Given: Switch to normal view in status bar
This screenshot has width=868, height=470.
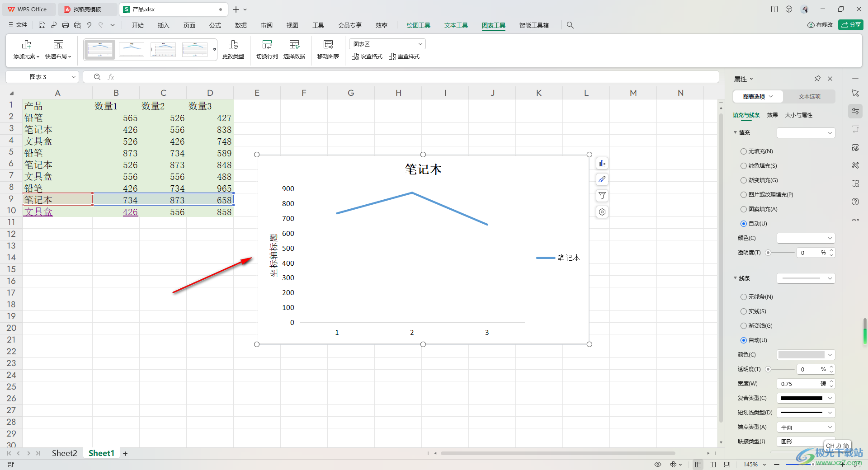Looking at the screenshot, I should pos(698,465).
